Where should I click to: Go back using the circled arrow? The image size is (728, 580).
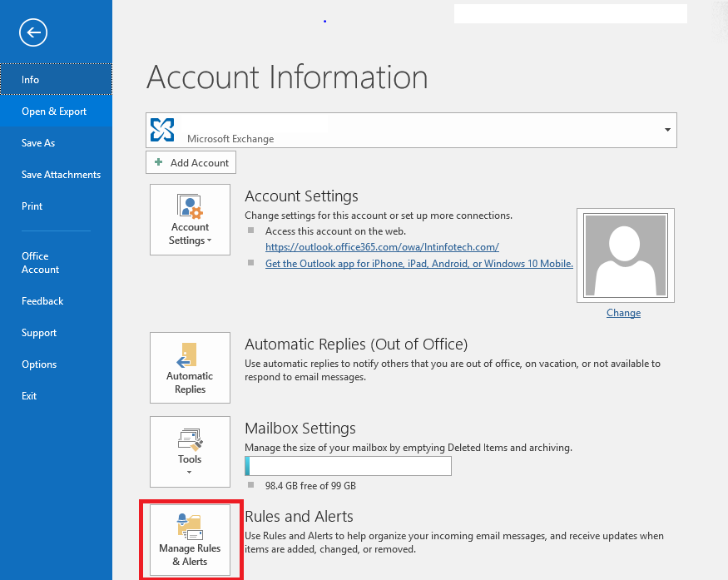coord(33,32)
